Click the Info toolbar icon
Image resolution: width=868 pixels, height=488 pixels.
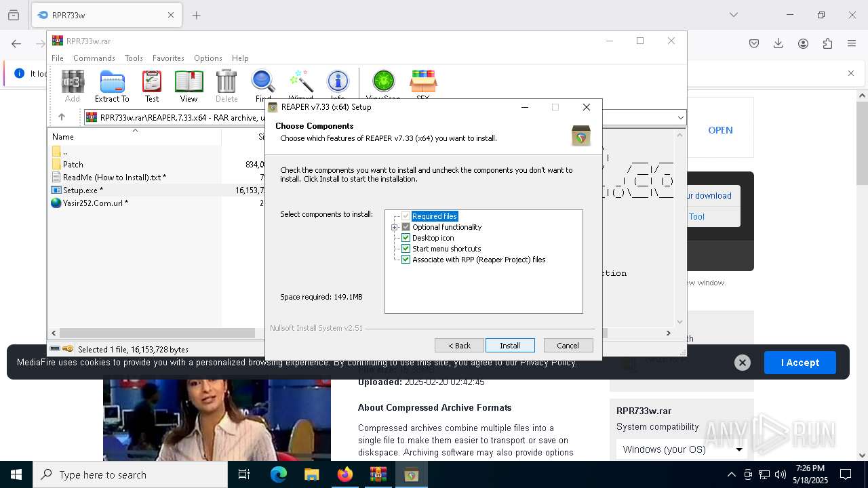(338, 85)
